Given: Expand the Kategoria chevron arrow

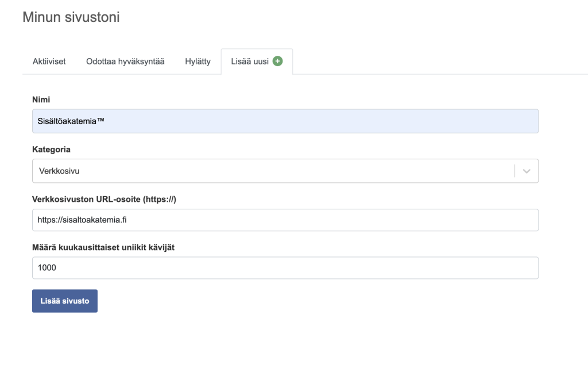Looking at the screenshot, I should 527,171.
